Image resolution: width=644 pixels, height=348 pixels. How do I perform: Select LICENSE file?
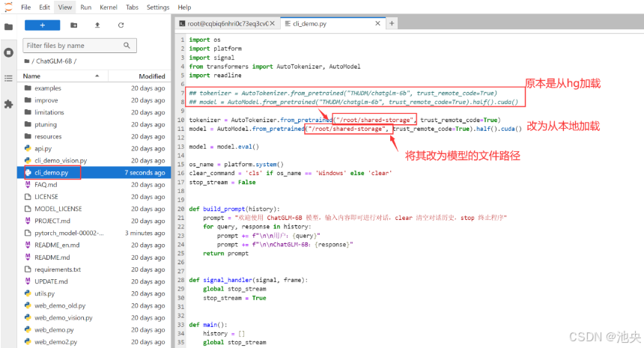pyautogui.click(x=94, y=197)
